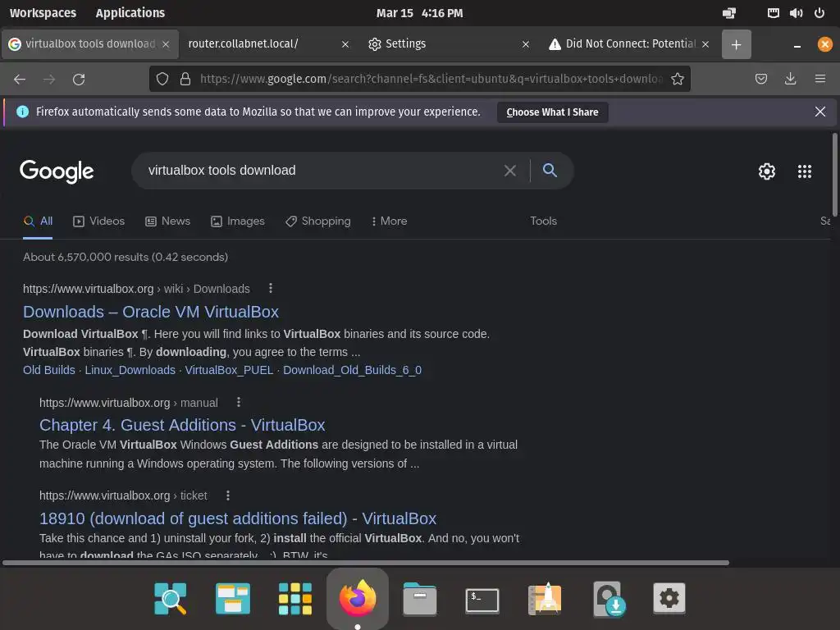This screenshot has width=840, height=630.
Task: Filter results by Shopping
Action: [x=317, y=221]
